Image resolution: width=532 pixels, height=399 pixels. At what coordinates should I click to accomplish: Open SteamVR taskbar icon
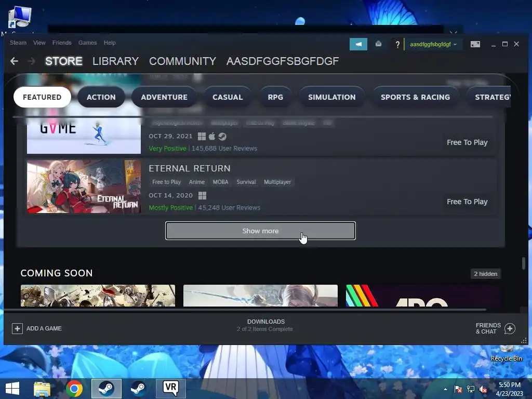tap(170, 389)
